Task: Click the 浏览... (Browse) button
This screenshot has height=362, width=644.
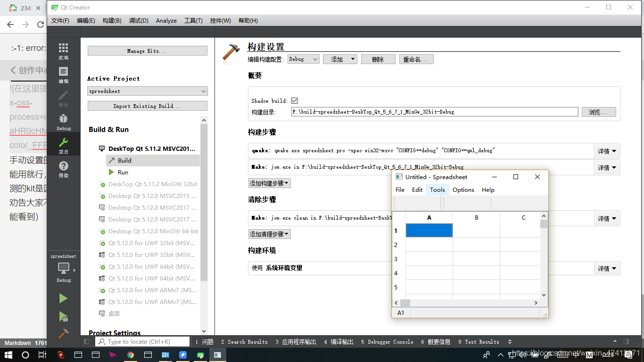Action: click(x=599, y=112)
